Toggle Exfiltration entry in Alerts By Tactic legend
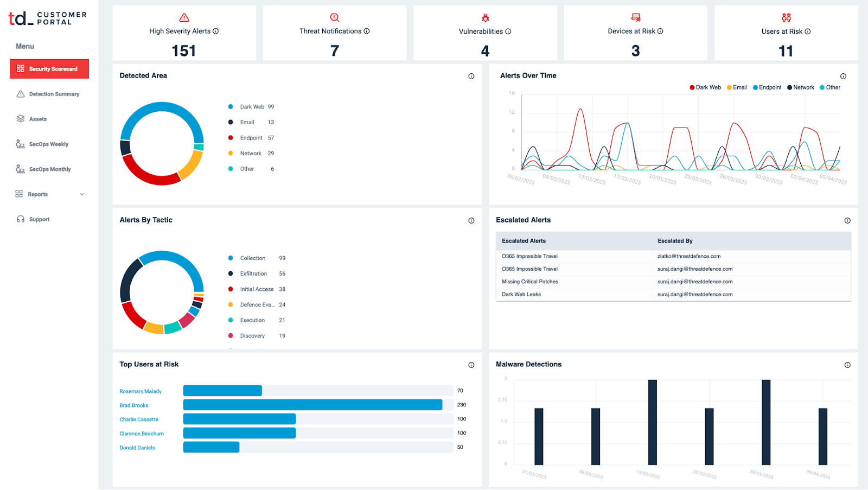 point(257,273)
